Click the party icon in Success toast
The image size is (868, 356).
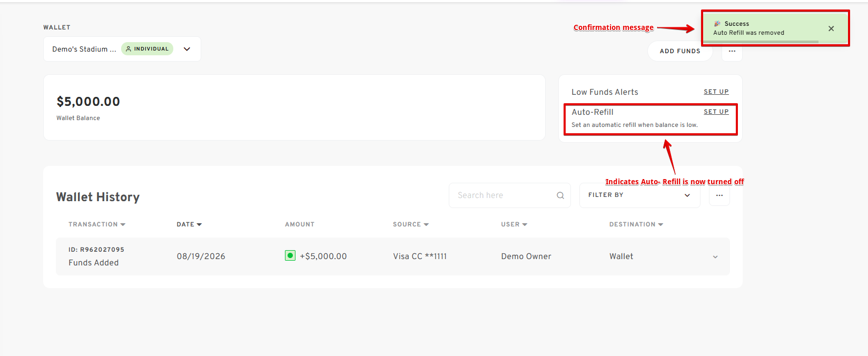pyautogui.click(x=717, y=24)
